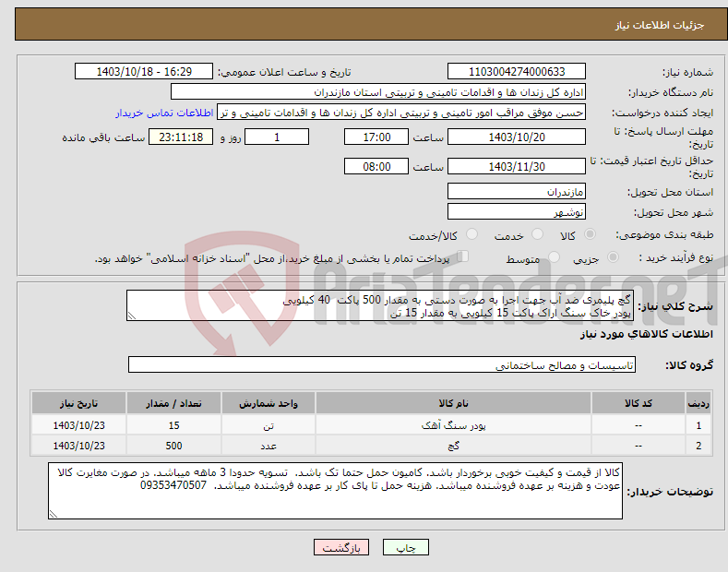Screen dimensions: 728x572
Task: Click the goods group field تاسیسات و مصالح ساختمانی
Action: point(382,365)
